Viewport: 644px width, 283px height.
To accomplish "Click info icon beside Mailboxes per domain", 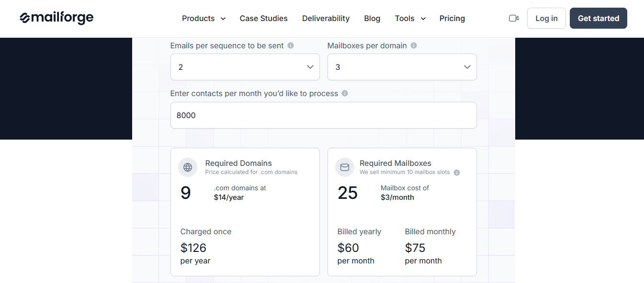I will (414, 45).
